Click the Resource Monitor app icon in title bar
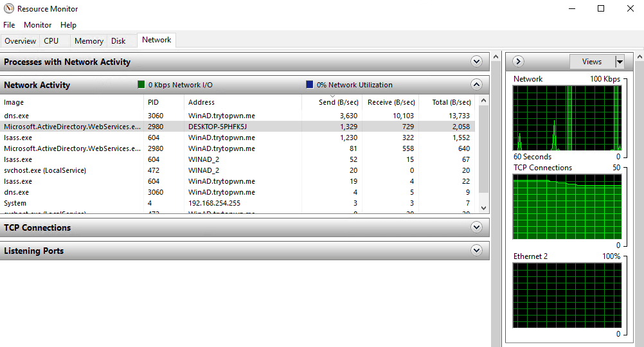This screenshot has width=644, height=347. pyautogui.click(x=8, y=8)
